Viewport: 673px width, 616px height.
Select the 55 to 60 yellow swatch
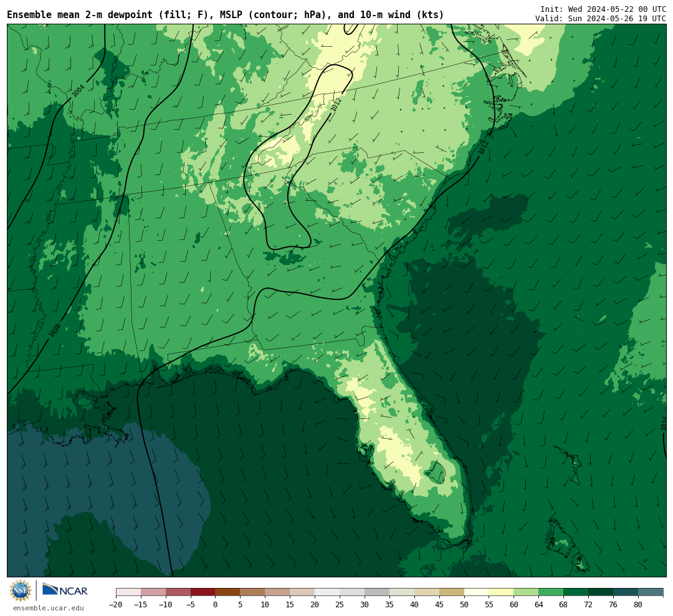click(x=502, y=592)
